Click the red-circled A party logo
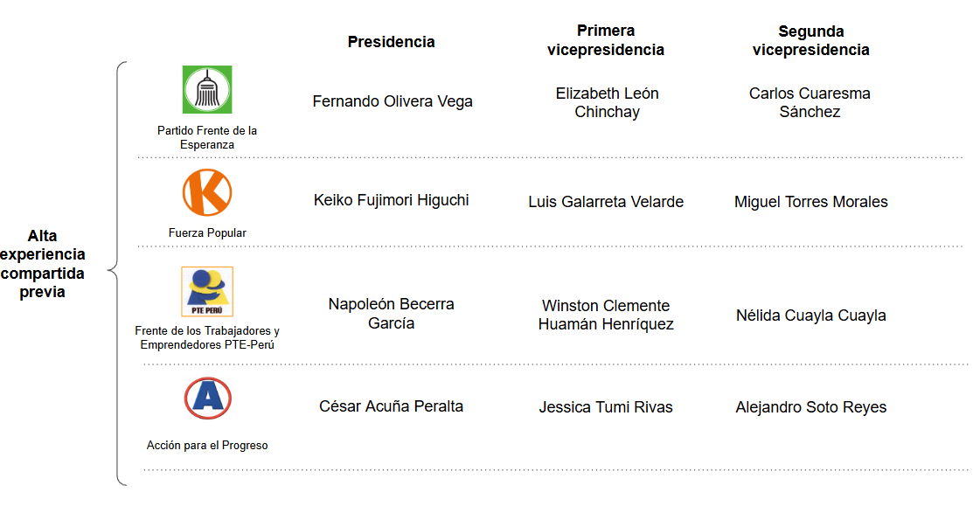 pyautogui.click(x=208, y=399)
